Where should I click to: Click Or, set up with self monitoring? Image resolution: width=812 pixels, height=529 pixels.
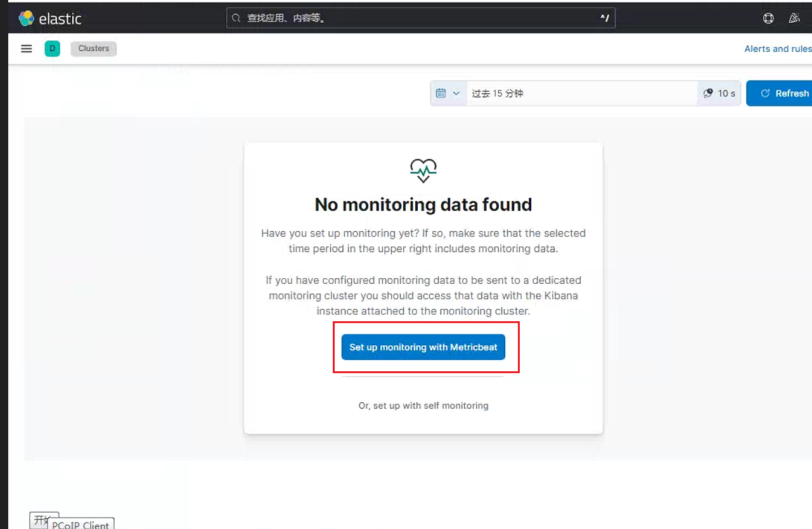423,405
